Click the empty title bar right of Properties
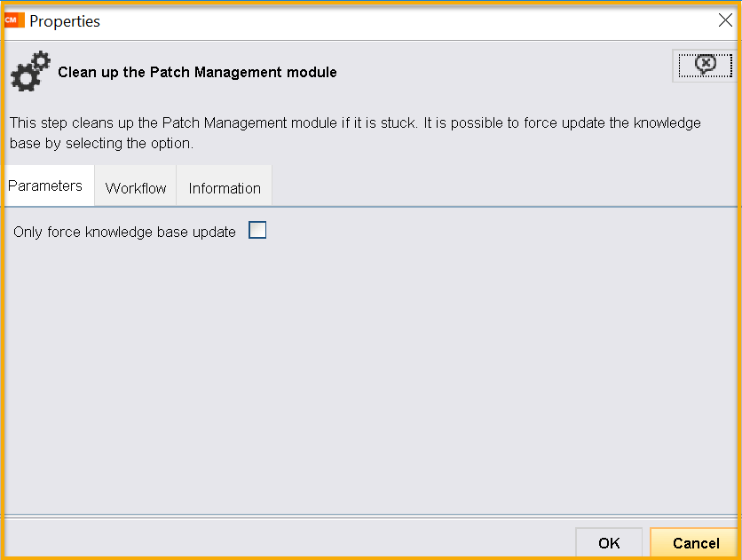742x560 pixels. [399, 20]
